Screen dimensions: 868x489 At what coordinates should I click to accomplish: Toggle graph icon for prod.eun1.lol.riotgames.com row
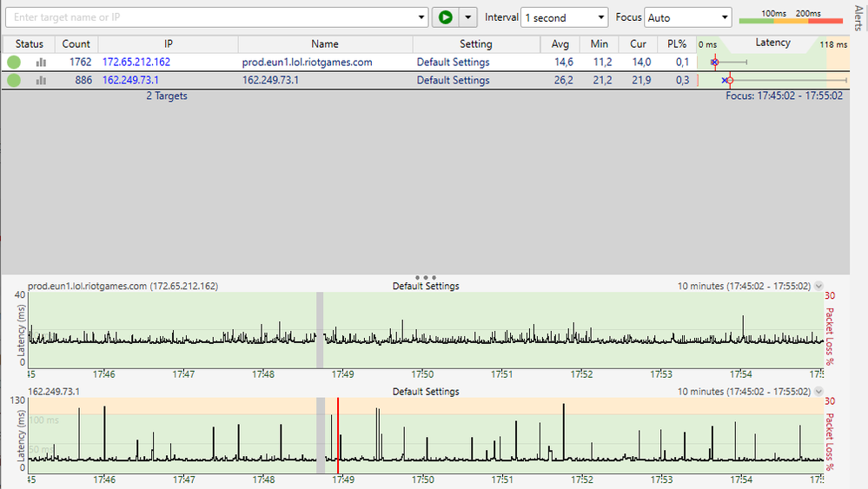pyautogui.click(x=41, y=63)
